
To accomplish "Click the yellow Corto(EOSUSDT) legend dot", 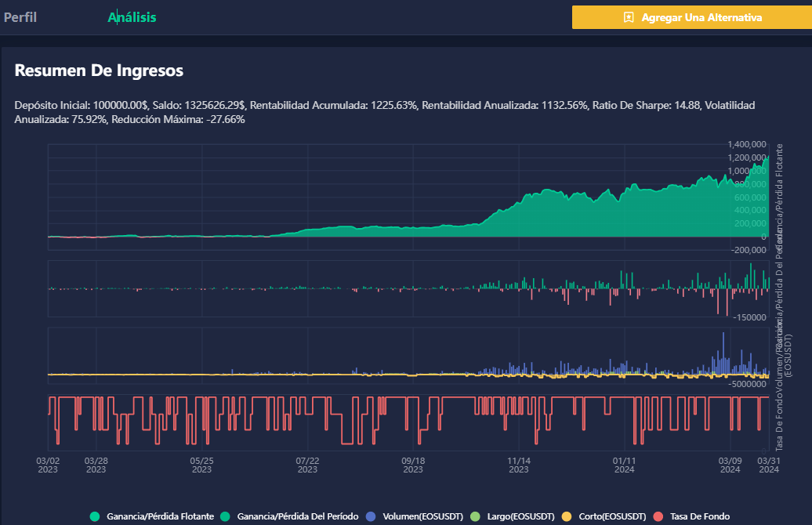I will (567, 516).
